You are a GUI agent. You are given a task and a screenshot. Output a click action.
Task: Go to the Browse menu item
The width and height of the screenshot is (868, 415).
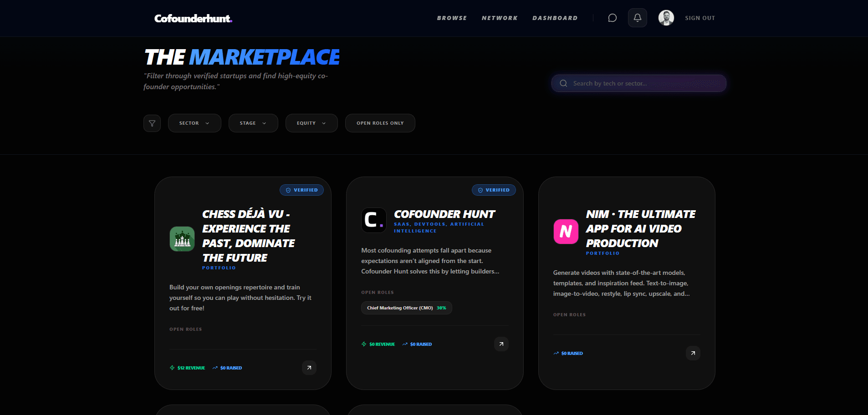tap(452, 18)
